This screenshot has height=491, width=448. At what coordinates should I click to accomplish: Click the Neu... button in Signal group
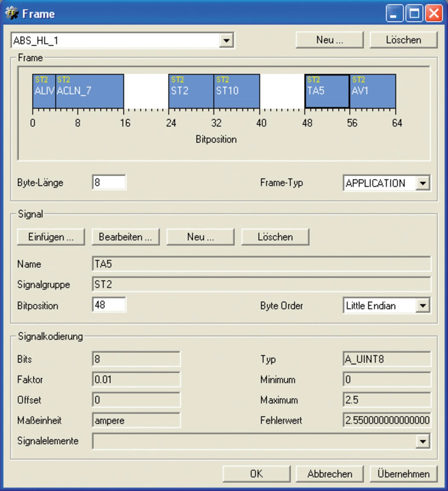200,237
